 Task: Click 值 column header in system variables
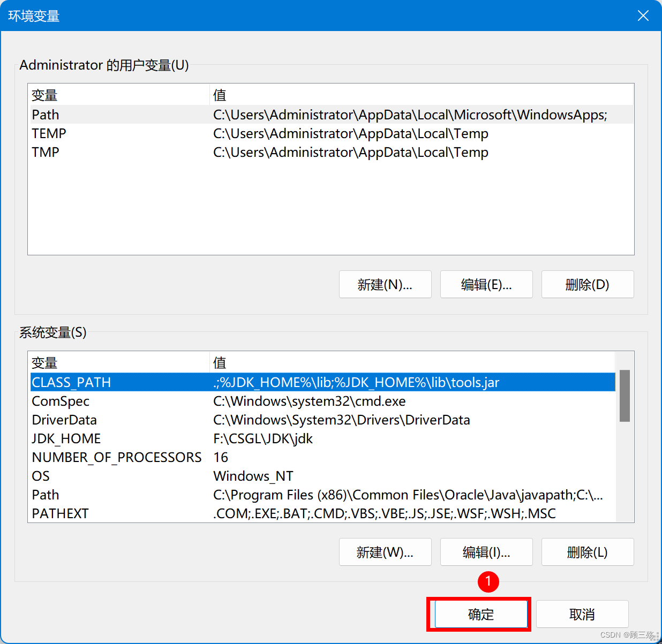(412, 363)
